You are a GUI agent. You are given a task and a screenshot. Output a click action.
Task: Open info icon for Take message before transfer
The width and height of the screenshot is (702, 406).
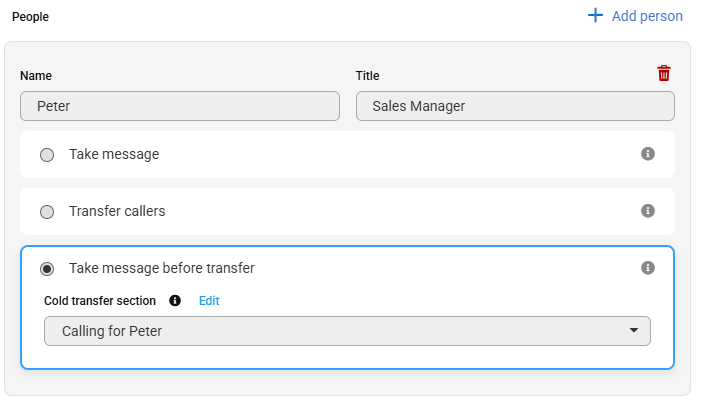[x=647, y=268]
